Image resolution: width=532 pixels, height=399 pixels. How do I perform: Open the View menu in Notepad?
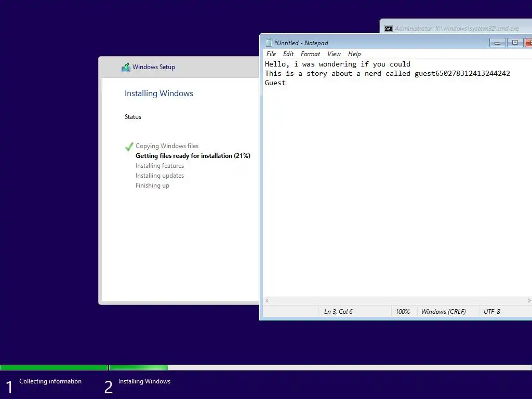click(334, 54)
